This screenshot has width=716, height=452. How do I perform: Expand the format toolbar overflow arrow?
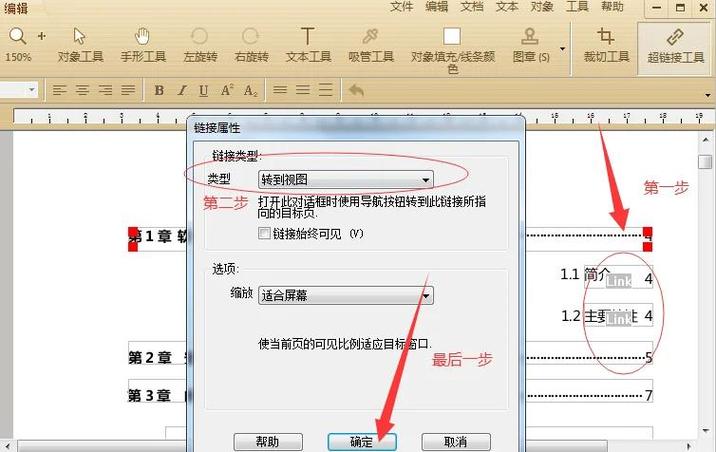pyautogui.click(x=707, y=95)
